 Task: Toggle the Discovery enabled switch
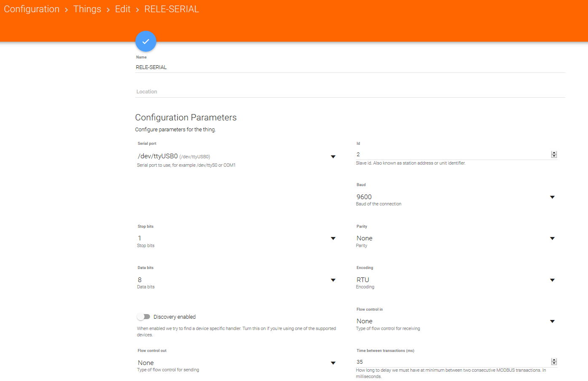143,317
